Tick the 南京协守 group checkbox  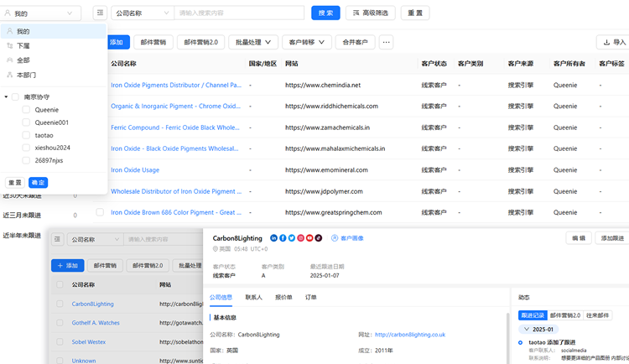click(15, 96)
